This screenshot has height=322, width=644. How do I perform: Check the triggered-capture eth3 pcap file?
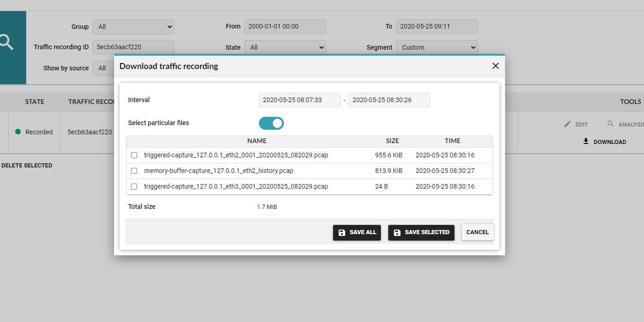pyautogui.click(x=134, y=187)
